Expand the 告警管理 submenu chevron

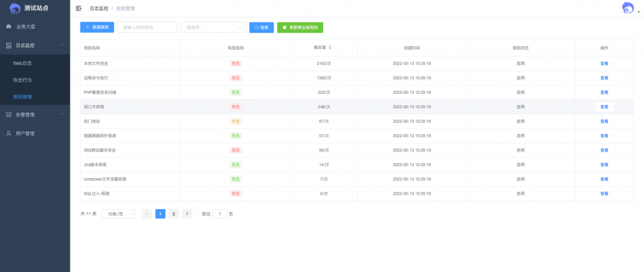click(x=61, y=115)
